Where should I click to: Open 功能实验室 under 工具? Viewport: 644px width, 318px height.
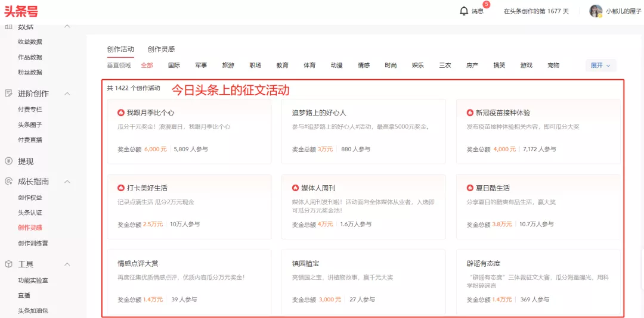(33, 280)
